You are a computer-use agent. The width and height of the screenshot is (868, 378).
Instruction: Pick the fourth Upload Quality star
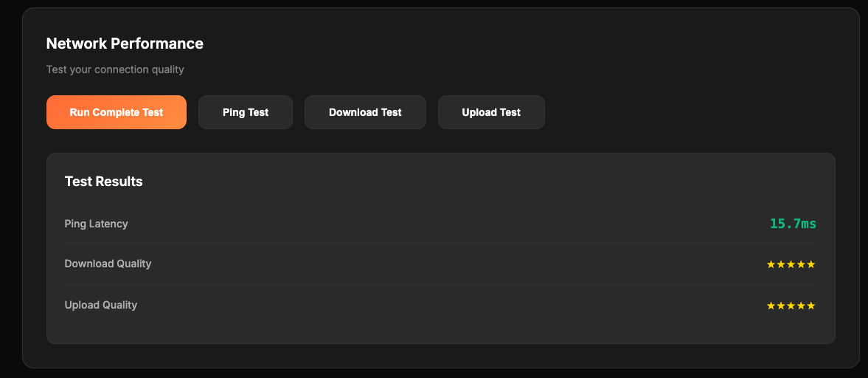point(801,306)
